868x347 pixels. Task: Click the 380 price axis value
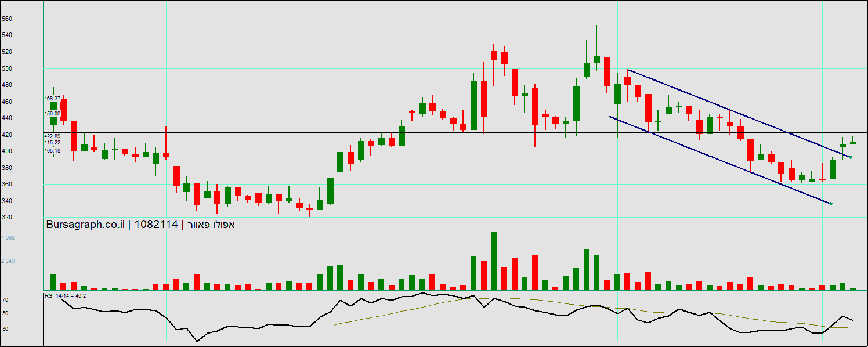[x=7, y=168]
